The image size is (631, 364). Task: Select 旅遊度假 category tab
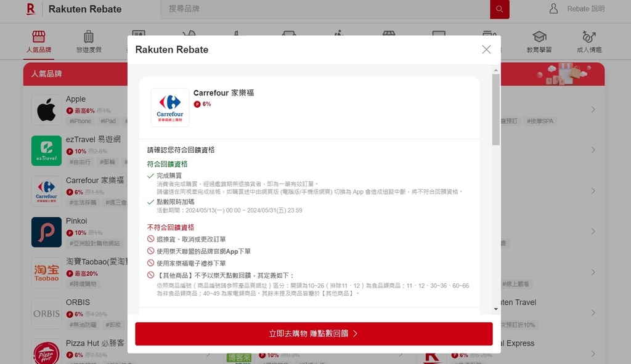click(x=89, y=42)
